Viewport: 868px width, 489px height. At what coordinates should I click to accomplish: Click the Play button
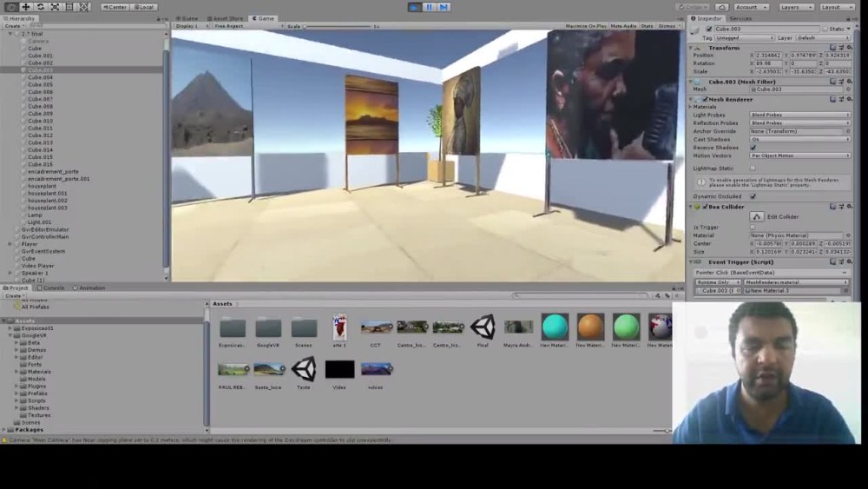coord(414,7)
